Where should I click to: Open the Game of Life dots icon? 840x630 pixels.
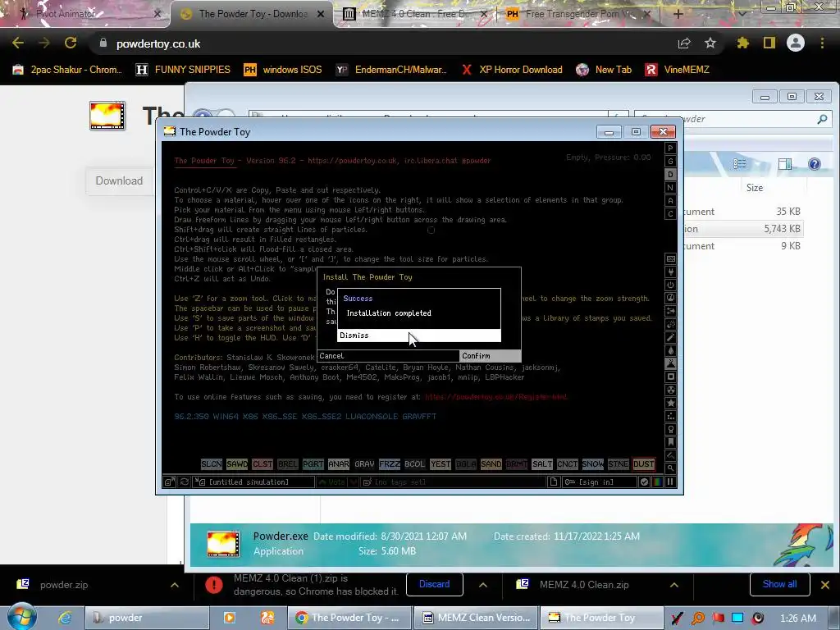click(x=670, y=416)
